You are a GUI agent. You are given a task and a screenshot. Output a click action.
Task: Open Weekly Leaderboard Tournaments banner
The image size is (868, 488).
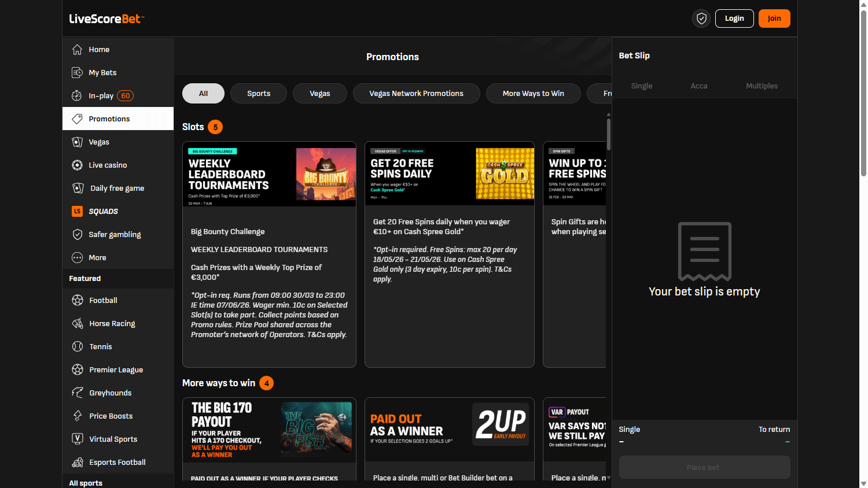(x=269, y=174)
